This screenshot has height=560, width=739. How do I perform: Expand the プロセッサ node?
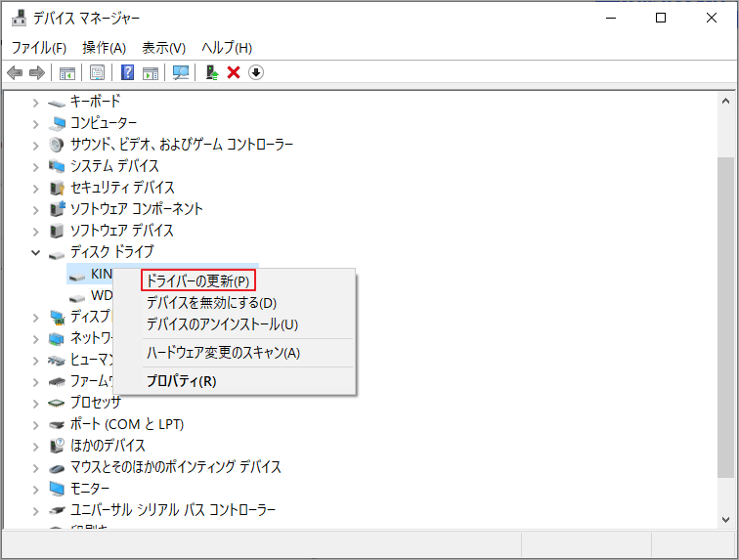click(36, 404)
